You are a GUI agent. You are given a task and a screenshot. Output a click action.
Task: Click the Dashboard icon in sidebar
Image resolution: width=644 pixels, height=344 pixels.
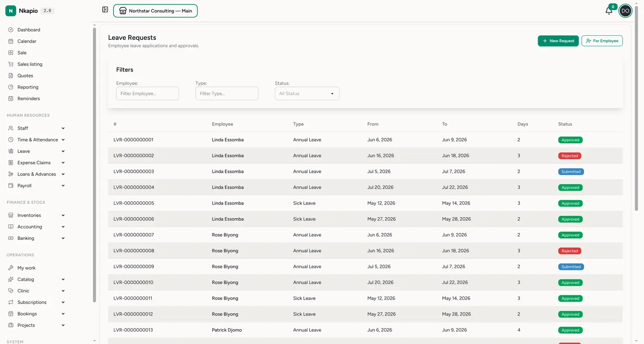click(11, 30)
